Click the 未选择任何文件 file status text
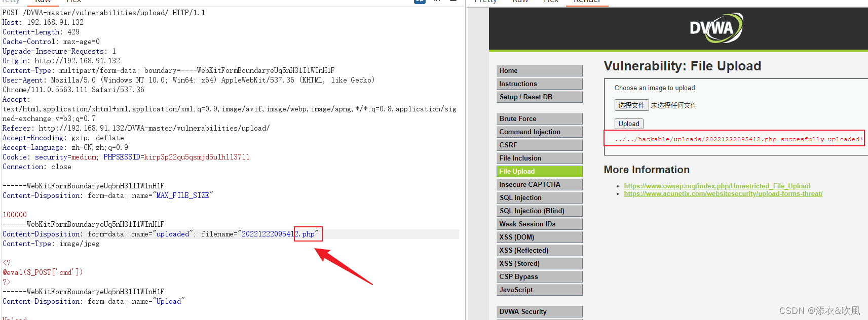Viewport: 868px width, 320px height. point(674,105)
